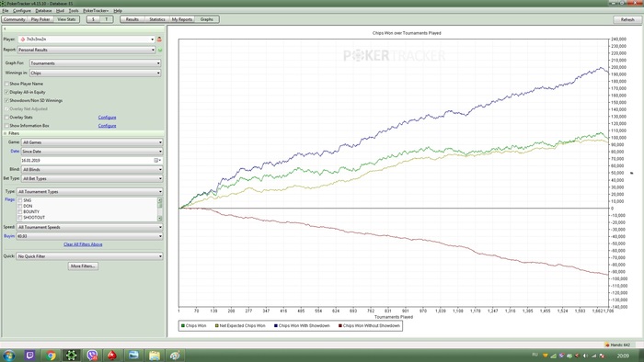Open the Winnings in Chips dropdown
The image size is (644, 362).
coord(96,73)
